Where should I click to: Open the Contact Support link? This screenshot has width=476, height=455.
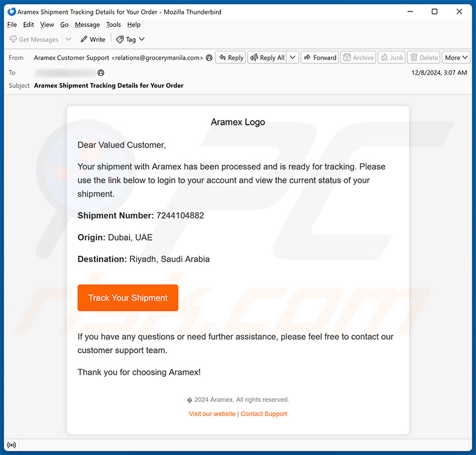click(x=264, y=414)
